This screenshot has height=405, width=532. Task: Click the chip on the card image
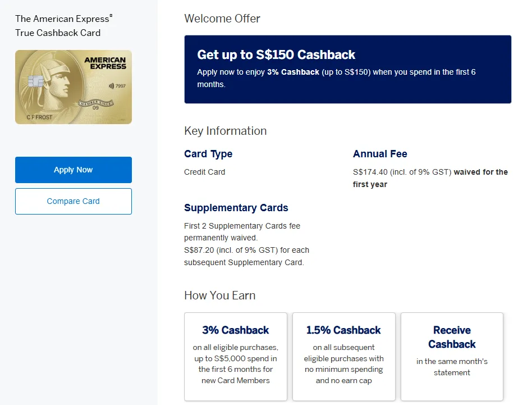coord(35,81)
